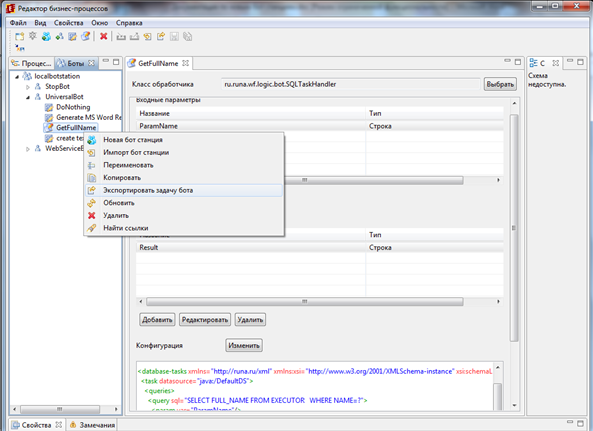
Task: Close the GetFullName editor tab
Action: (185, 63)
